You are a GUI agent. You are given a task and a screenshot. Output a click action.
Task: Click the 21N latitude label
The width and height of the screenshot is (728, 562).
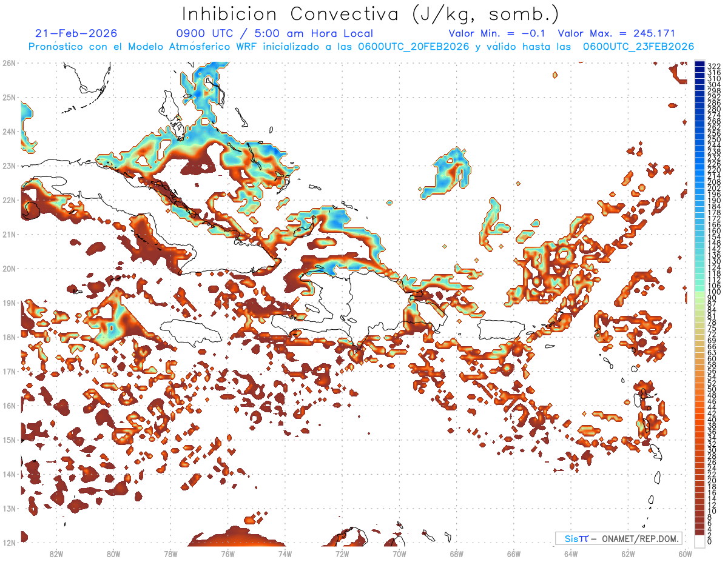coord(8,234)
